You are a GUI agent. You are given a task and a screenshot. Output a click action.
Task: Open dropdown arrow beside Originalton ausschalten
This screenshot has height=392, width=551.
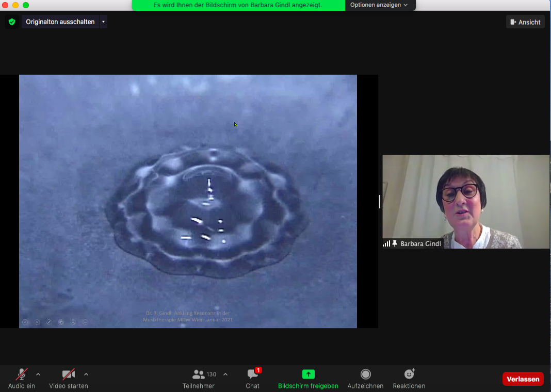click(x=103, y=22)
